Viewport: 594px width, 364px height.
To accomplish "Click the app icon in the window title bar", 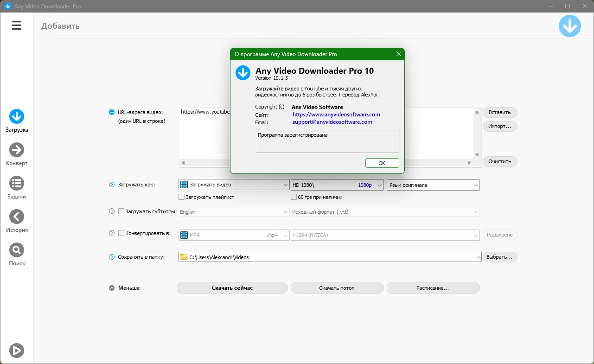I will pyautogui.click(x=7, y=6).
